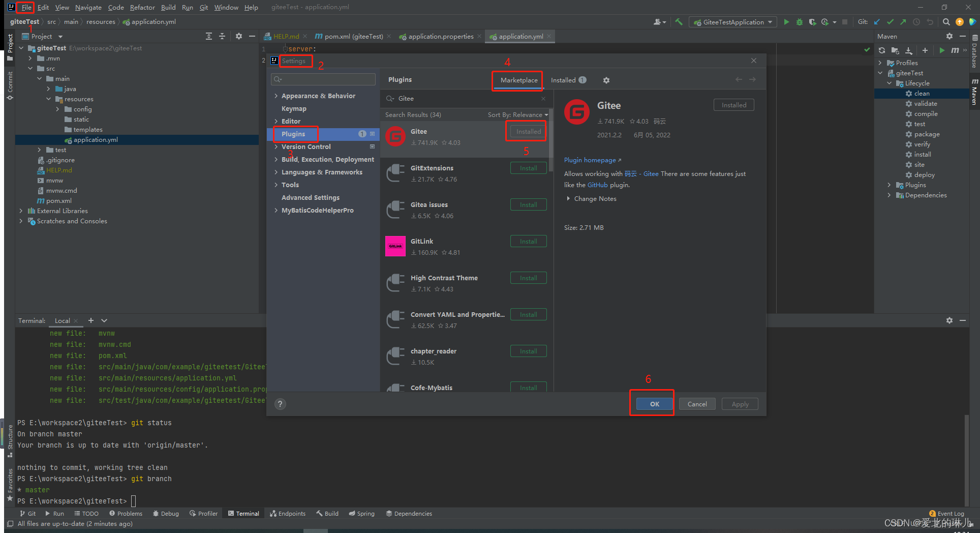Collapse the Lifecycle node in Maven
Image resolution: width=980 pixels, height=533 pixels.
point(890,83)
